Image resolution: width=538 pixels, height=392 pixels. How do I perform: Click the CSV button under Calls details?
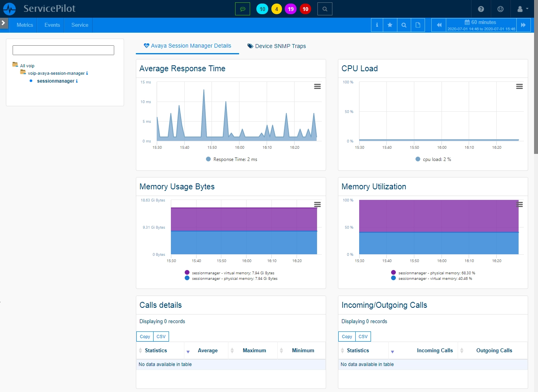click(x=161, y=337)
